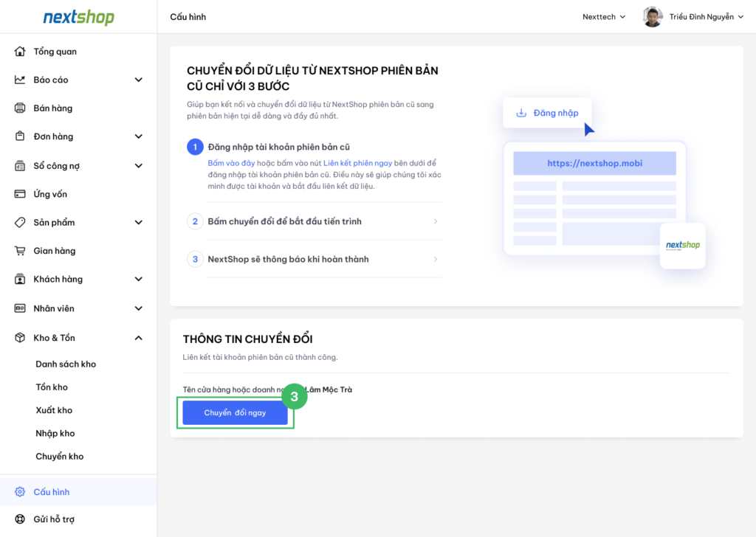756x537 pixels.
Task: Click the Bán hàng sidebar icon
Action: (20, 108)
